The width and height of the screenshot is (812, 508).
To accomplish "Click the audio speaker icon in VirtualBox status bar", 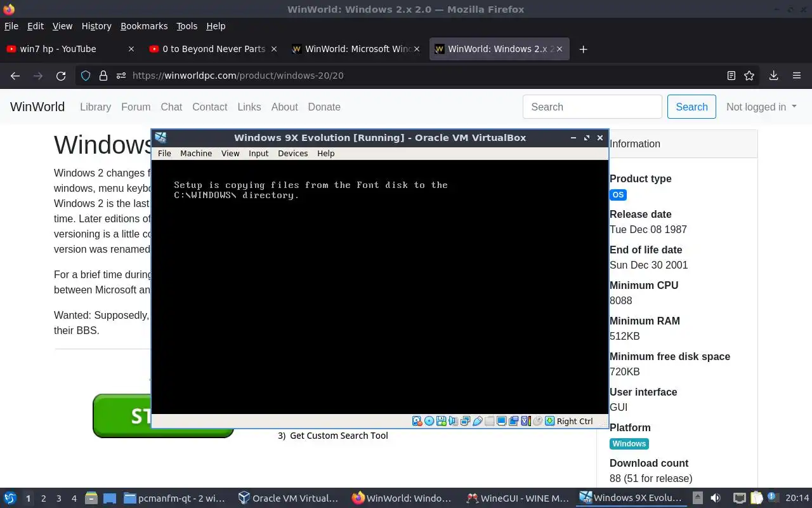I will pyautogui.click(x=453, y=421).
